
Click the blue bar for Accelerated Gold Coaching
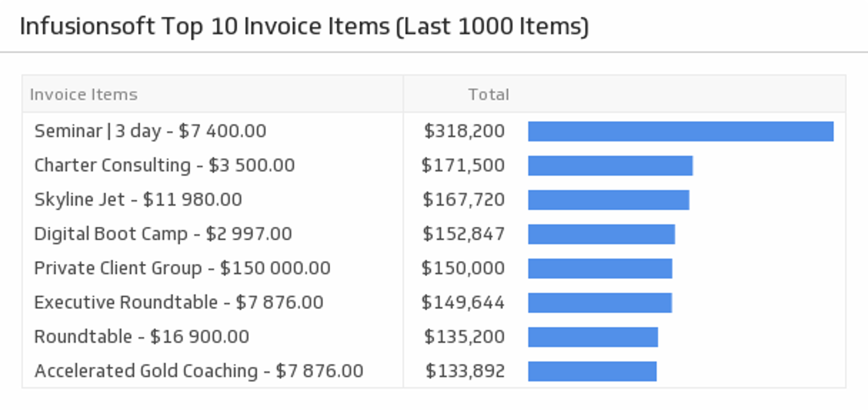(x=592, y=371)
